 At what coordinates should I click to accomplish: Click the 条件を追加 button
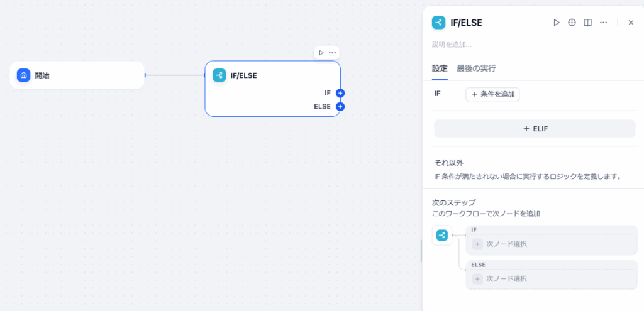(x=492, y=94)
